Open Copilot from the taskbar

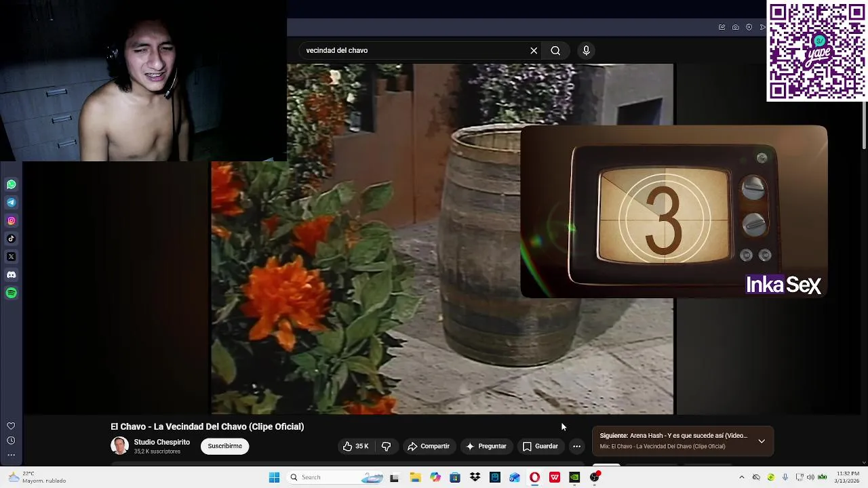(435, 477)
